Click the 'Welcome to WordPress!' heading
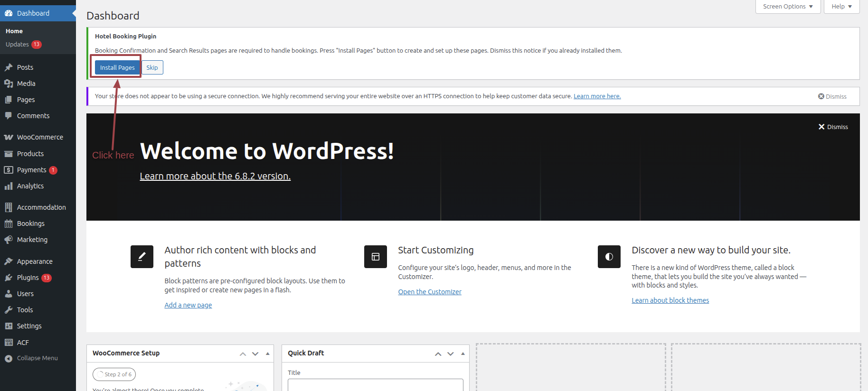Screen dimensions: 868x391 [x=267, y=151]
